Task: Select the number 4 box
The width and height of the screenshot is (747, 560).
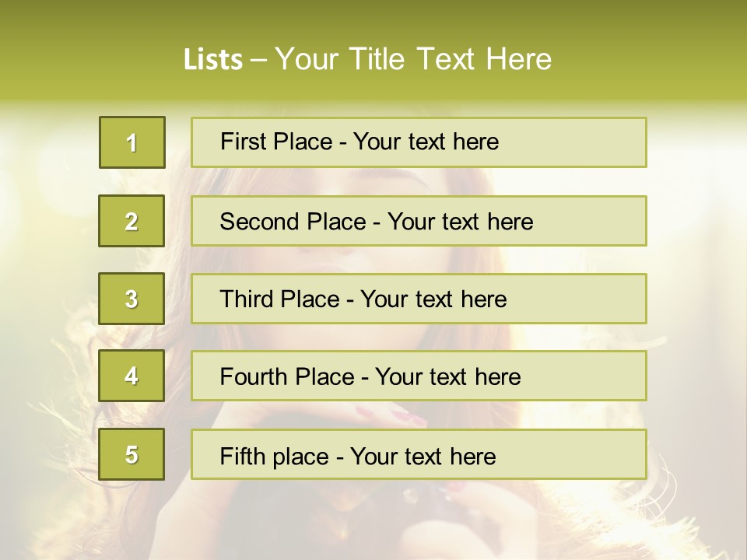Action: point(132,376)
